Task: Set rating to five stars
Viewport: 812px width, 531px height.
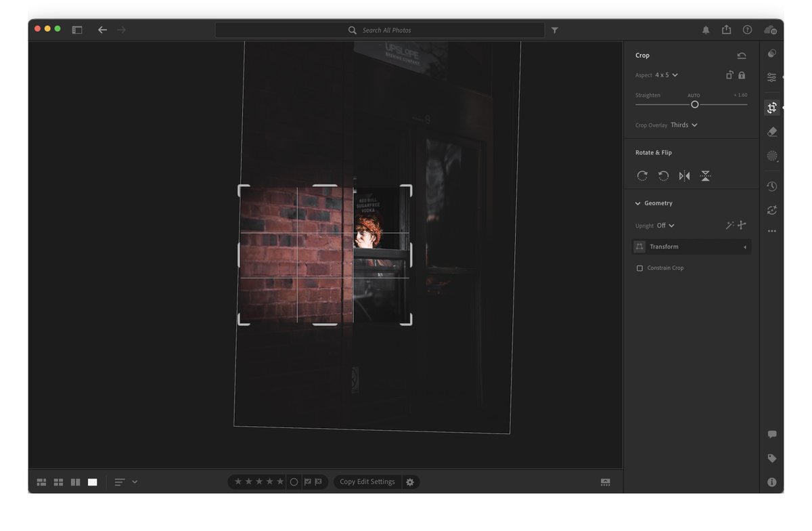Action: click(x=280, y=482)
